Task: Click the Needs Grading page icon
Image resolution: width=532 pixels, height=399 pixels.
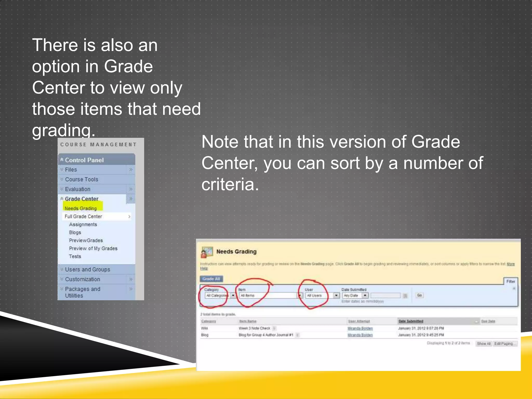Action: pos(207,252)
